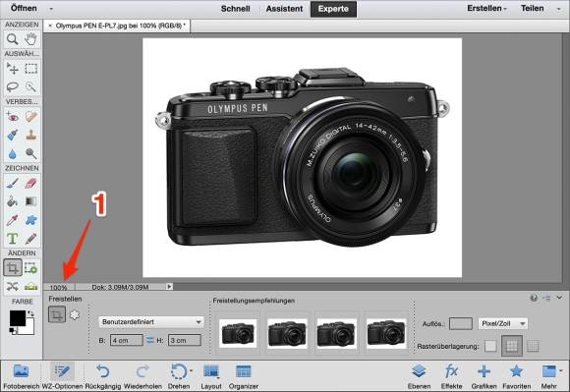Click the foreground black color swatch

tap(17, 318)
